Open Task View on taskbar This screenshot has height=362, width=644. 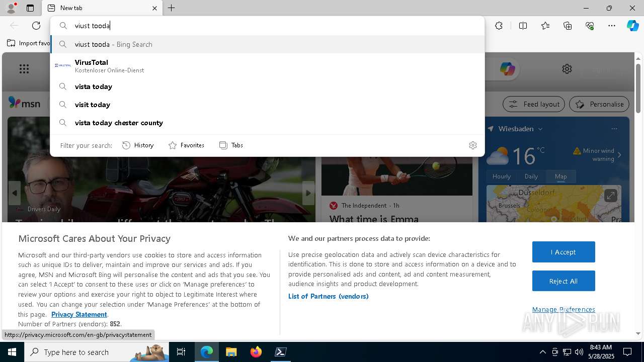(181, 352)
